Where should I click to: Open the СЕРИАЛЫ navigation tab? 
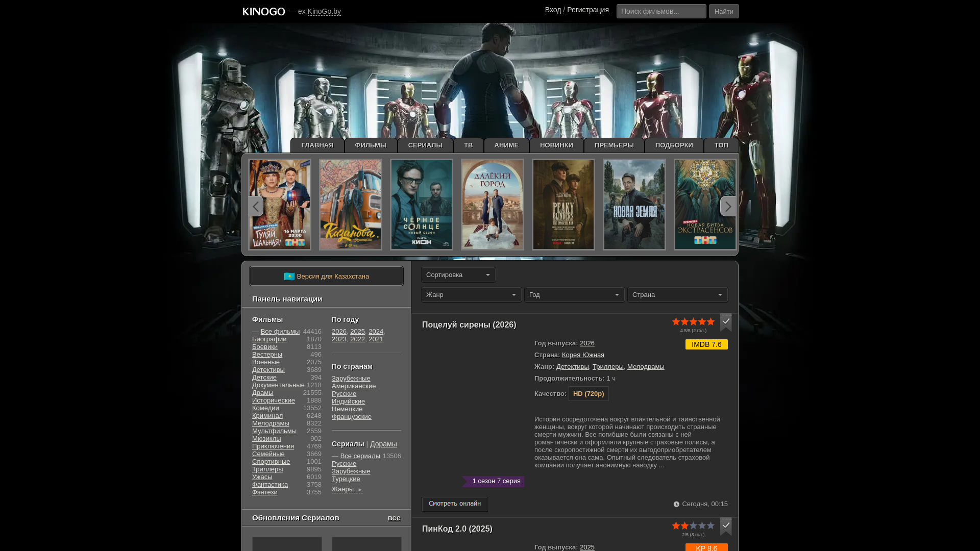[425, 145]
